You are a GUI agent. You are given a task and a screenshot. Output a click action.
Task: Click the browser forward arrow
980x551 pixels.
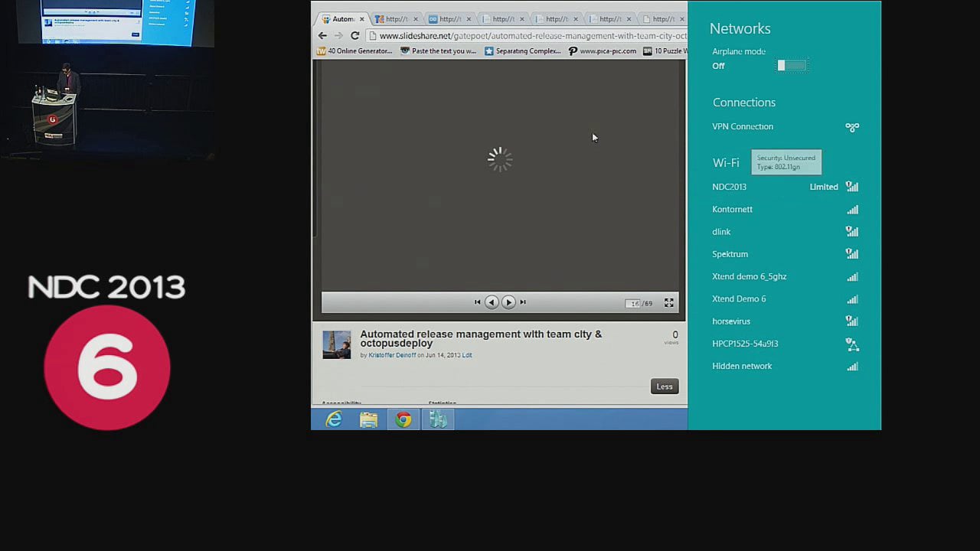click(338, 35)
